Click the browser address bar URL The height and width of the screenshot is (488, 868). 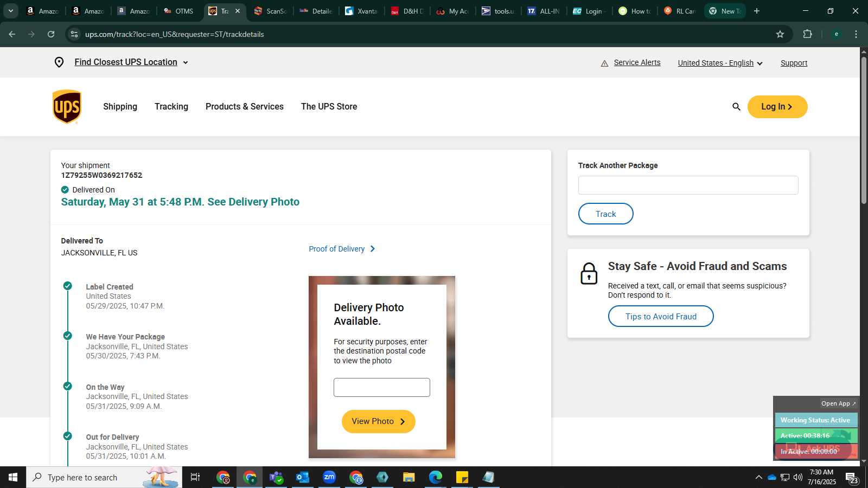coord(175,34)
